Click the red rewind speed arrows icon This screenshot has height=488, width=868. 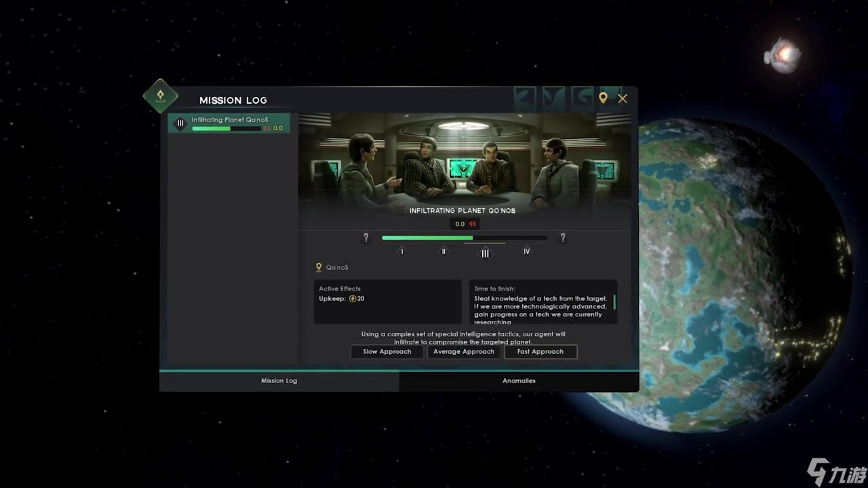[473, 224]
